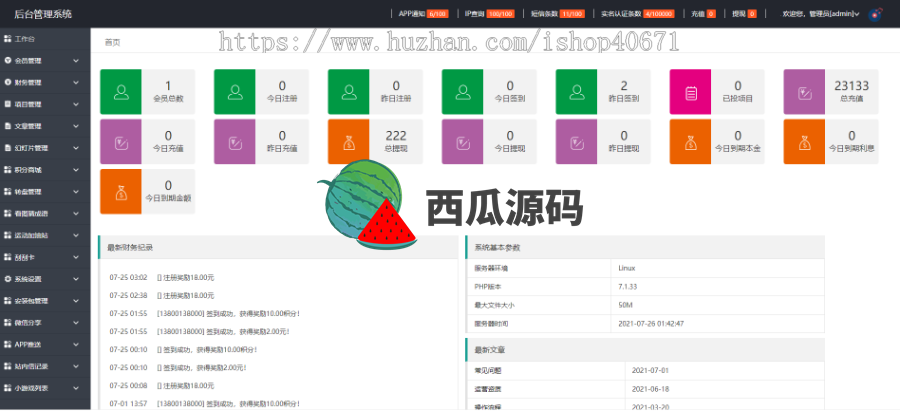Open the 常见问题 article row
900x411 pixels.
(645, 370)
